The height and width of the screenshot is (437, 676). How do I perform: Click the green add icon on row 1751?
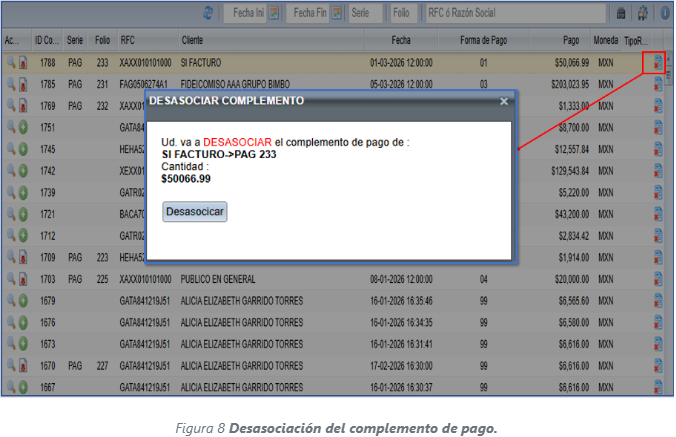(x=22, y=127)
